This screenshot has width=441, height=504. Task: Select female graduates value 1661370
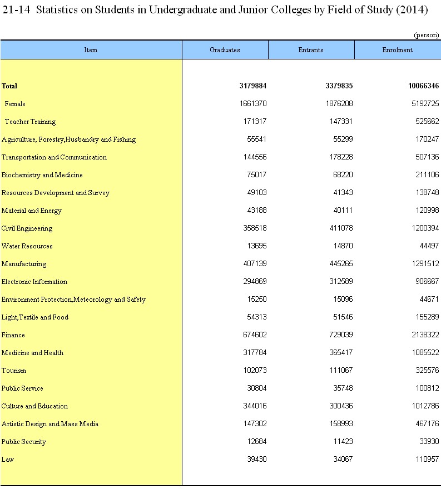coord(253,103)
